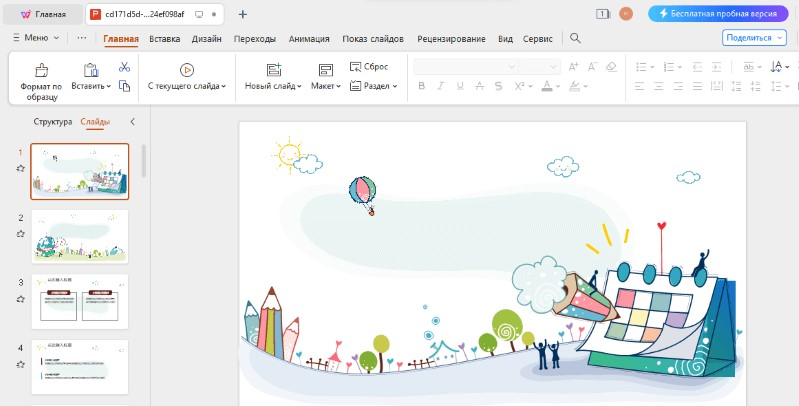
Task: Start slideshow from current slide icon
Action: [x=186, y=70]
